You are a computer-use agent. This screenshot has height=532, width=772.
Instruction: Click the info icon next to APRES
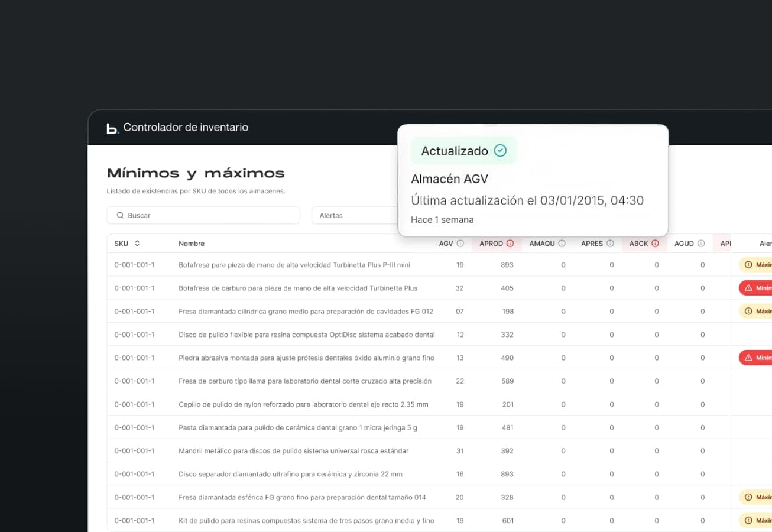click(610, 244)
